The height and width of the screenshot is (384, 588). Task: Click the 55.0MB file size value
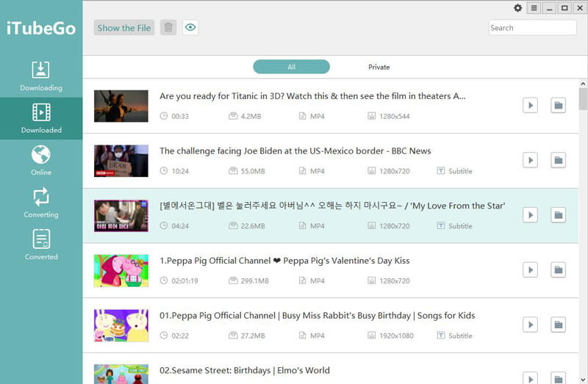click(x=253, y=171)
